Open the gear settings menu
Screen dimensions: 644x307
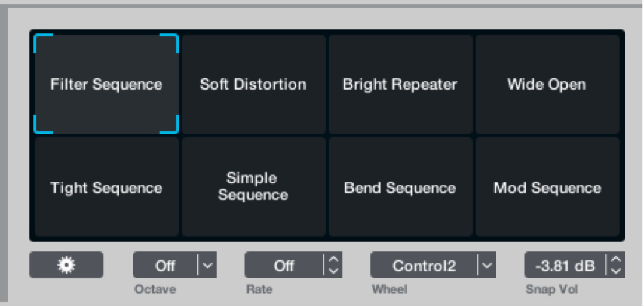point(66,265)
